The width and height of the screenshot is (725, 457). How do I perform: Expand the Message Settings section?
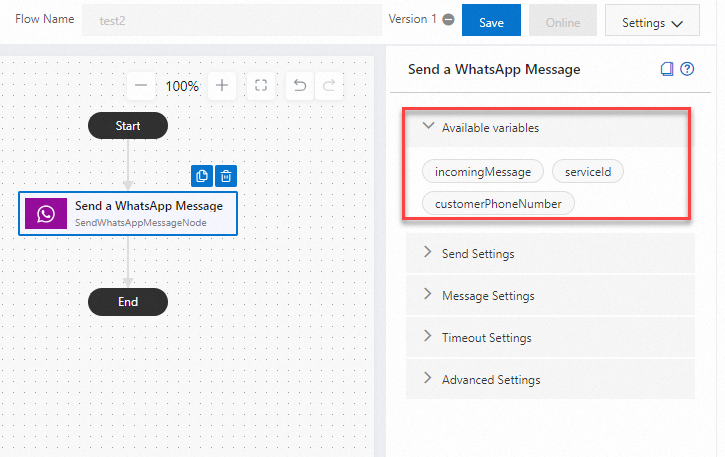550,296
